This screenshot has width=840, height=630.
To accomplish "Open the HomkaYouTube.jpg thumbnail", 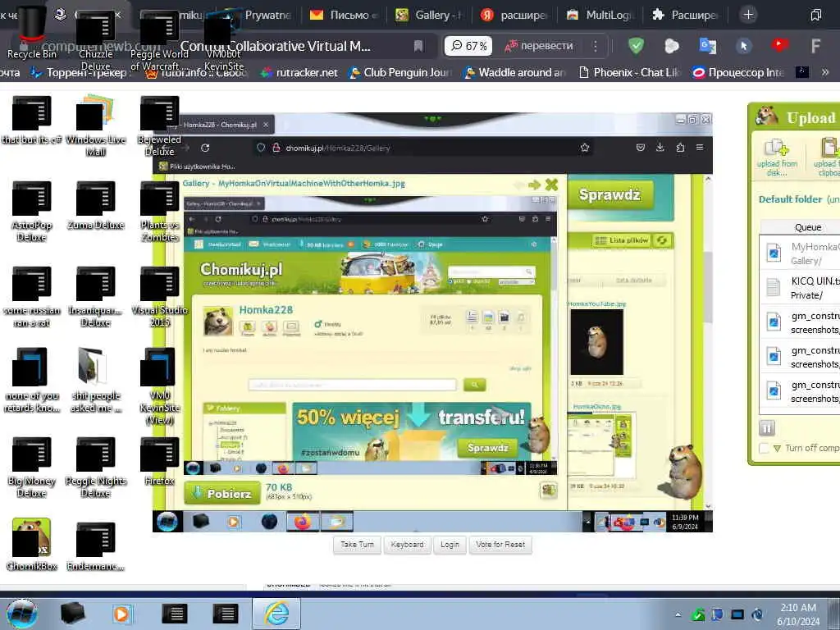I will click(596, 342).
